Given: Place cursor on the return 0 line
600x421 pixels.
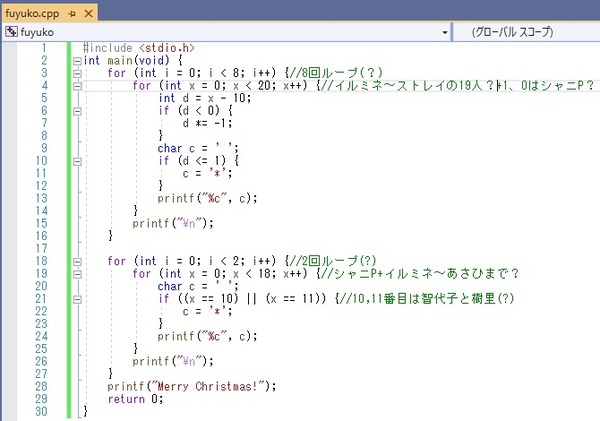Looking at the screenshot, I should pyautogui.click(x=135, y=399).
